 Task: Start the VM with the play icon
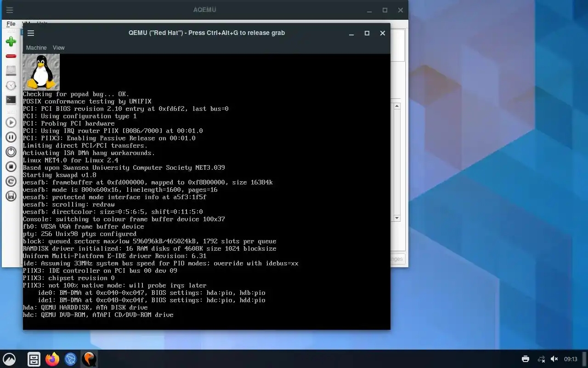click(x=11, y=122)
